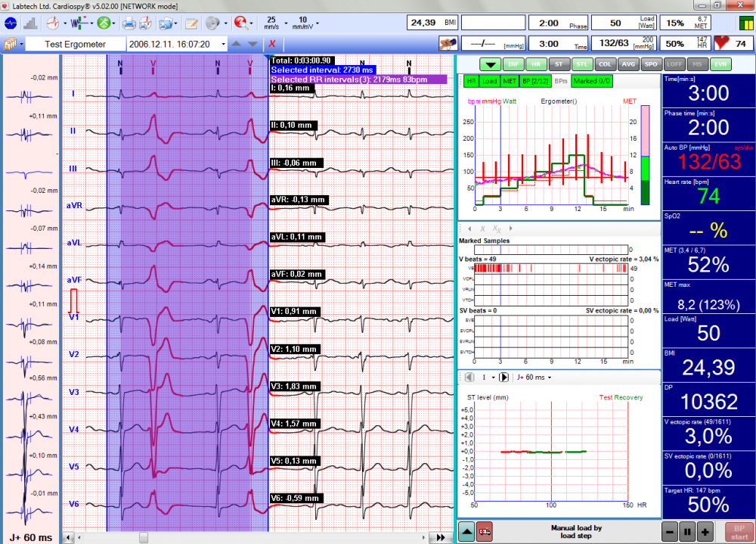Increase load with the plus button

(x=705, y=530)
